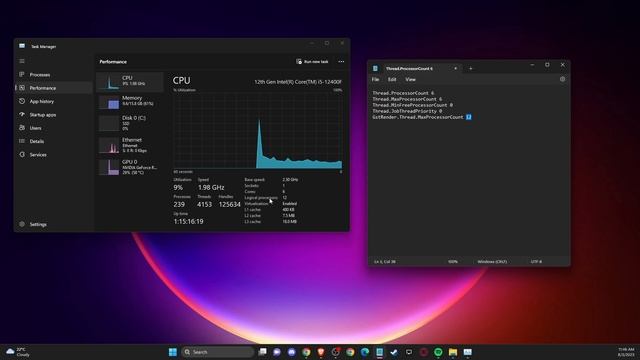Open App history in Task Manager
Viewport: 640px width, 360px height.
[x=54, y=101]
